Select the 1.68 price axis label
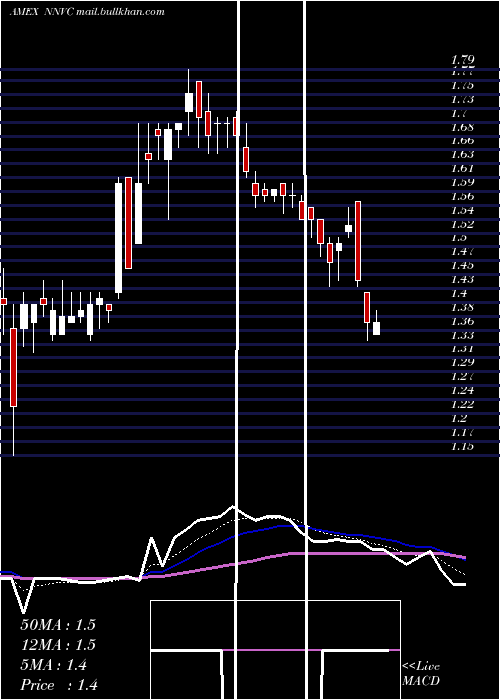The width and height of the screenshot is (500, 700). pos(463,127)
